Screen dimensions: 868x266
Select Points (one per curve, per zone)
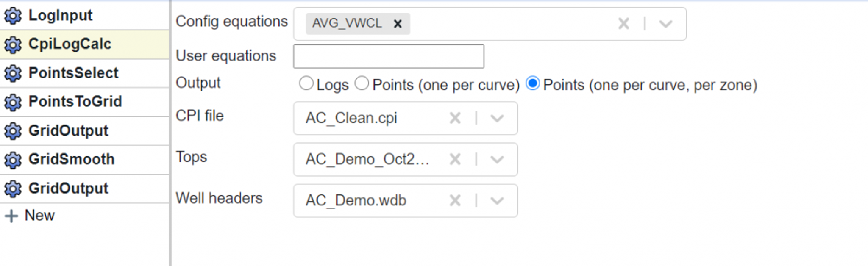coord(533,83)
